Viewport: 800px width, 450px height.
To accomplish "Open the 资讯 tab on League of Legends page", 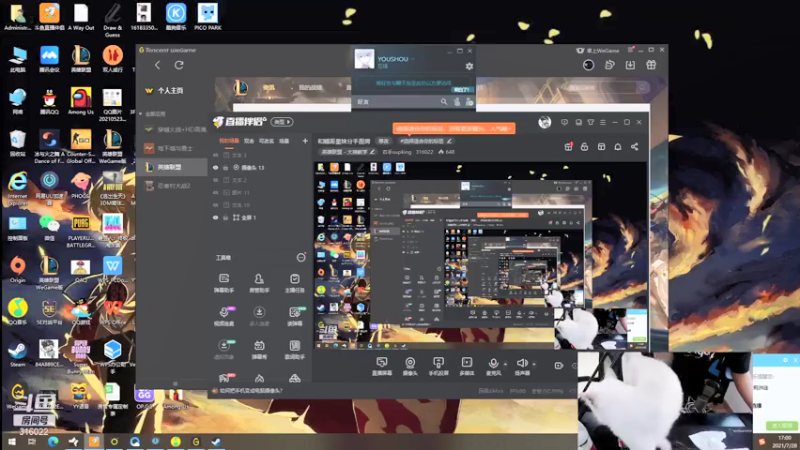I will click(x=268, y=88).
